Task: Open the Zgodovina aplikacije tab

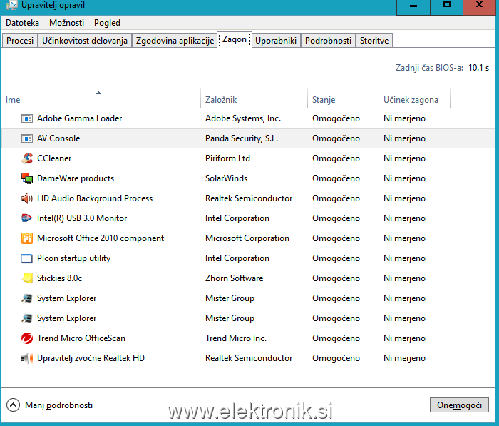Action: 175,41
